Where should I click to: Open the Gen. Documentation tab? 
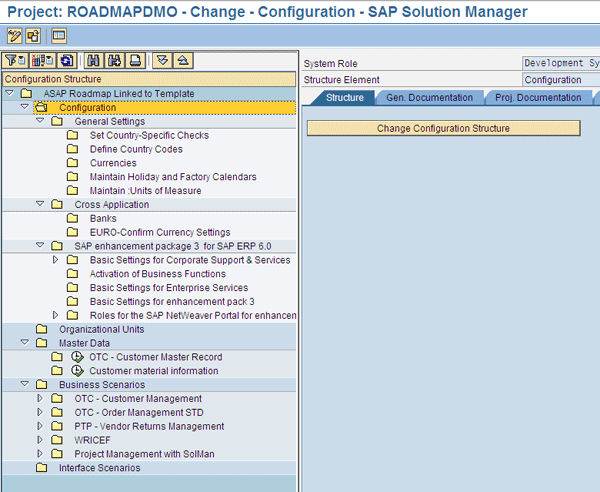429,98
